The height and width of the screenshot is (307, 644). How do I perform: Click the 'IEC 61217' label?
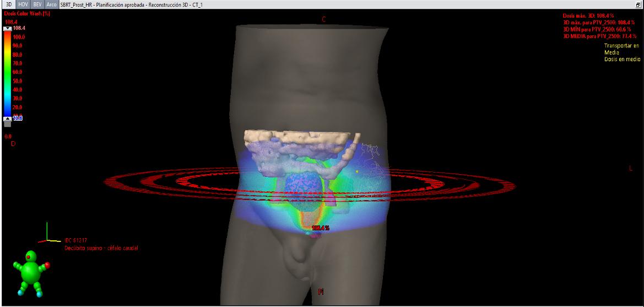(x=76, y=240)
